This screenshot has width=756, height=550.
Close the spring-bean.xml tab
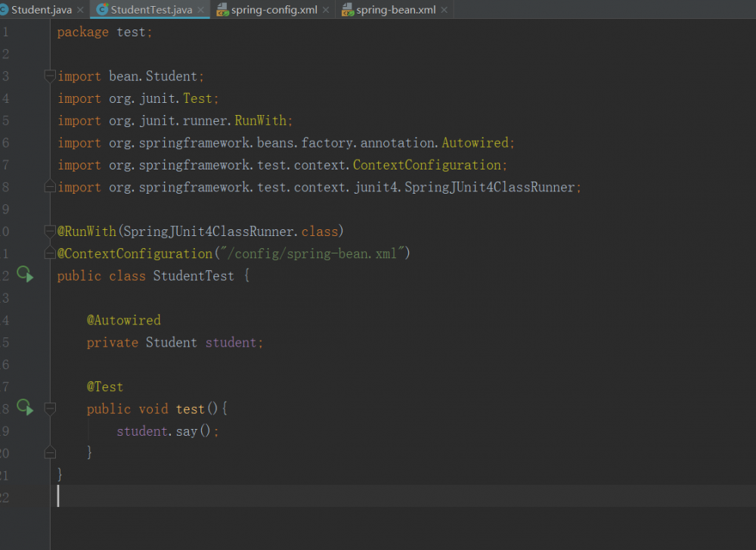(x=444, y=10)
